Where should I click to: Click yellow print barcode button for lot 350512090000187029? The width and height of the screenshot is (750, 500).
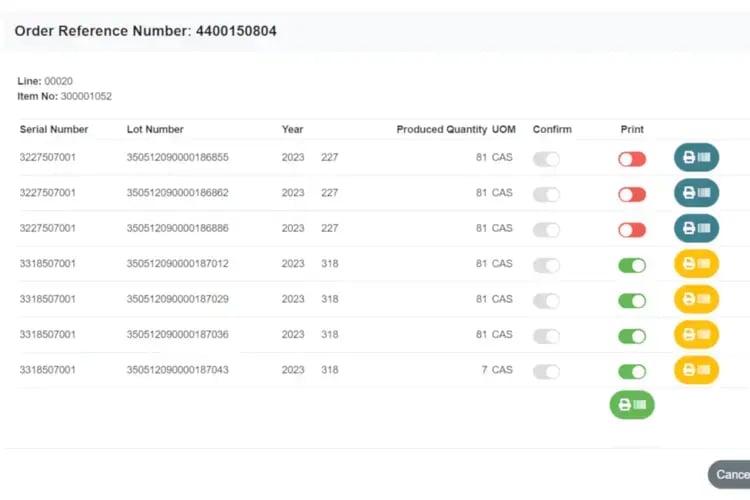[x=696, y=299]
